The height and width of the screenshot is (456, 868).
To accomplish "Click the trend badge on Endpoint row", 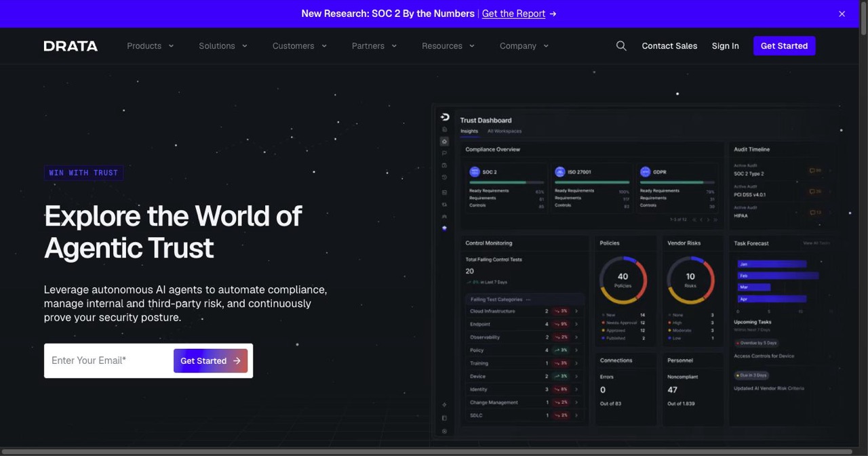I will [x=560, y=325].
